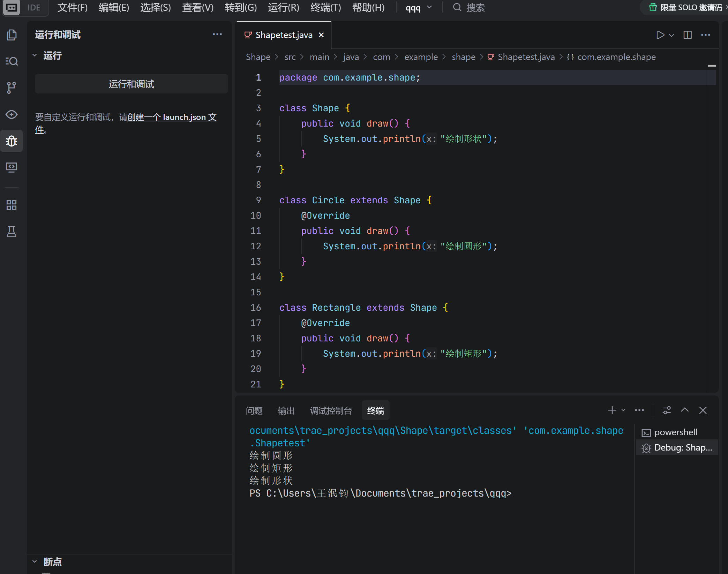Open the Extensions grid icon
This screenshot has height=574, width=728.
click(x=12, y=205)
